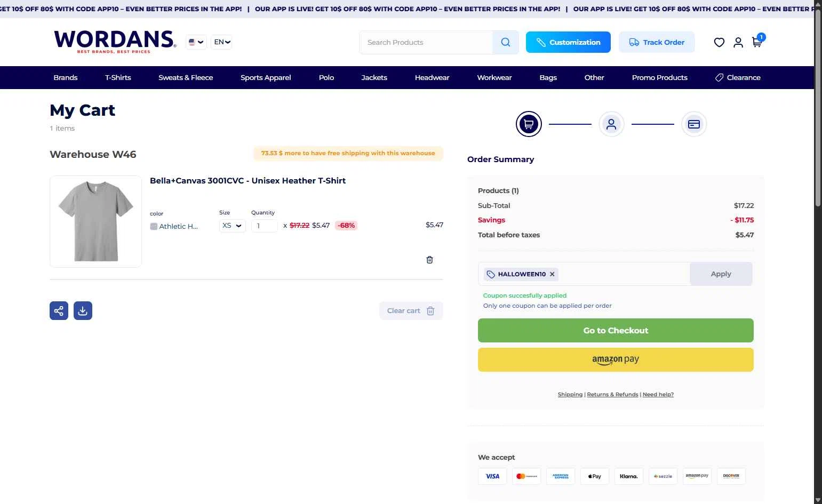822x504 pixels.
Task: Click the 'Warehouse W46' heading
Action: click(x=93, y=154)
